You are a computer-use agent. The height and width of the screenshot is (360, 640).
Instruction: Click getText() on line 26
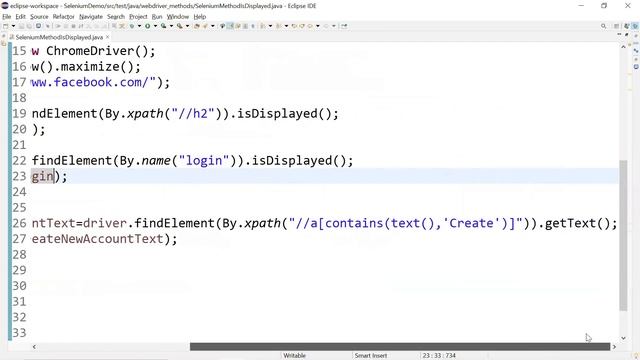click(x=577, y=223)
